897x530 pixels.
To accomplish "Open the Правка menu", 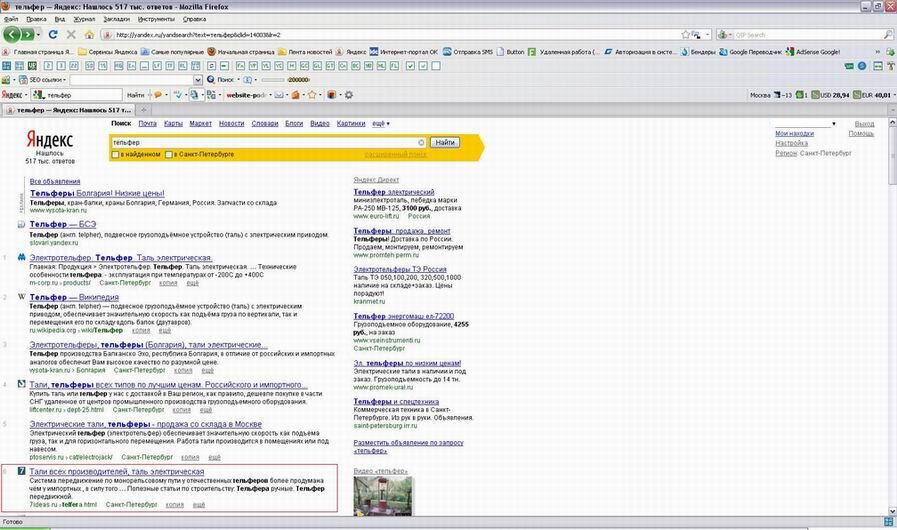I will [36, 19].
